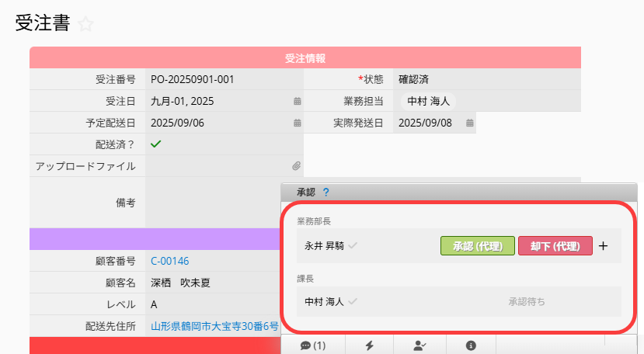Open calendar picker for 受注日

click(x=297, y=101)
